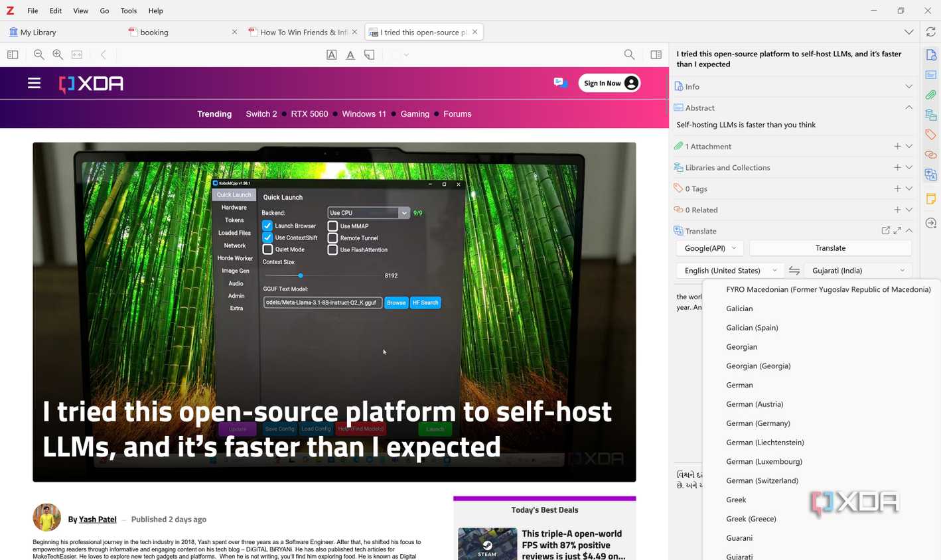Zoom in using the magnifier plus icon
Screen dimensions: 941x560
58,55
